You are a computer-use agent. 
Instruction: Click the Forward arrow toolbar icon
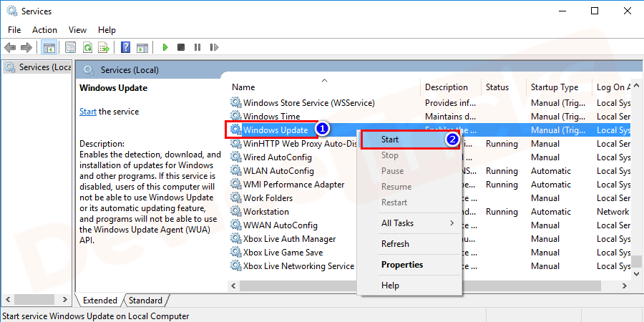(26, 48)
